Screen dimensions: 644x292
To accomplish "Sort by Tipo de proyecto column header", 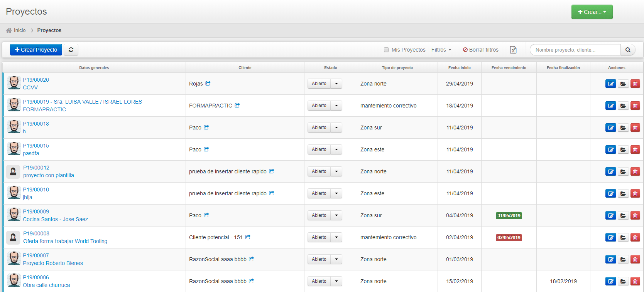I will coord(397,67).
